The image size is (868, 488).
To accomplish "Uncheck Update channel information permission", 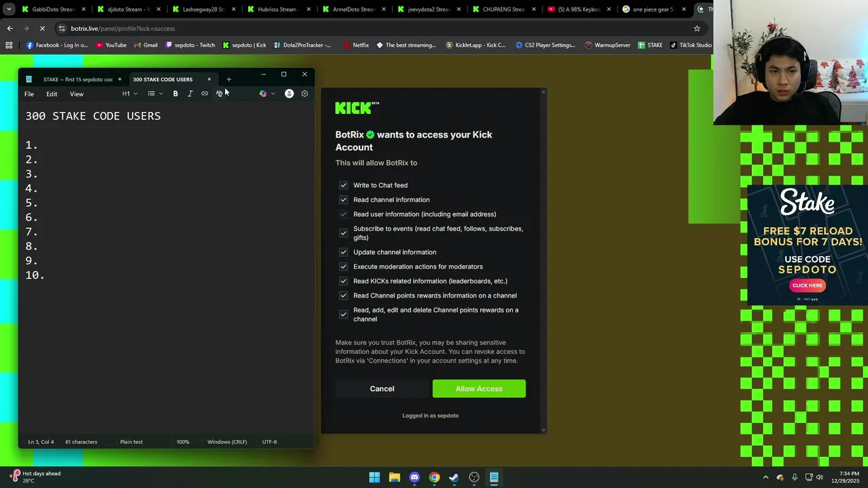I will (x=343, y=252).
